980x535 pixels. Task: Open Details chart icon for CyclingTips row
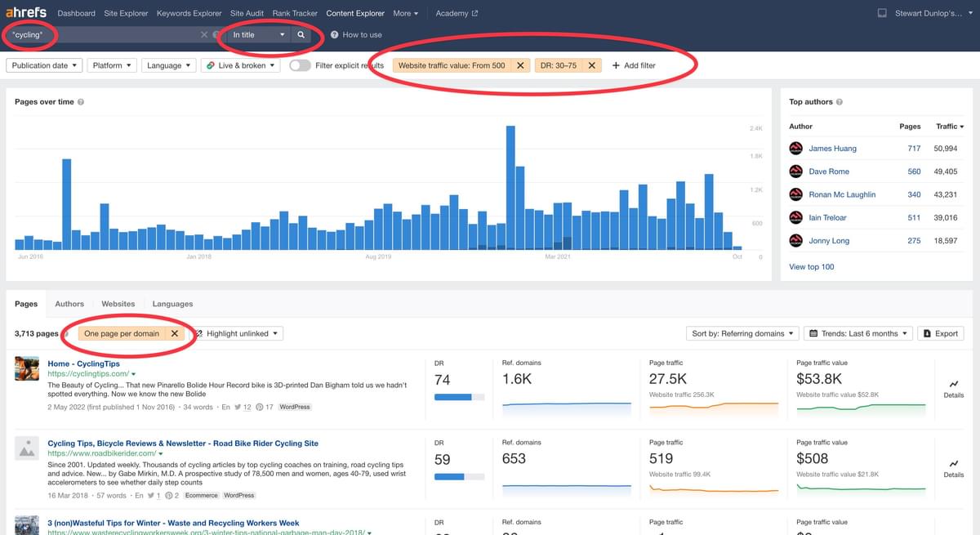point(954,388)
